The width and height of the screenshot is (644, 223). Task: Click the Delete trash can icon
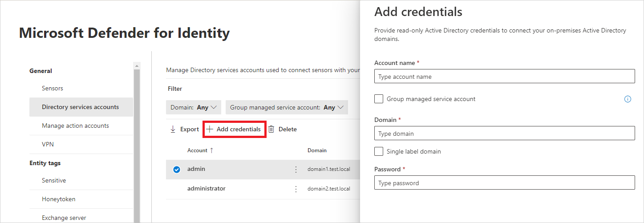[271, 129]
